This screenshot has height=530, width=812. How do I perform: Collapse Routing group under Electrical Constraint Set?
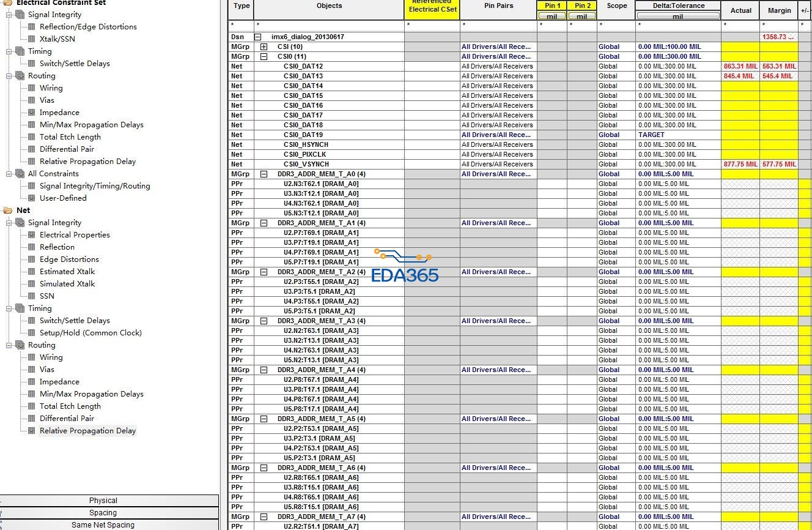pyautogui.click(x=9, y=76)
